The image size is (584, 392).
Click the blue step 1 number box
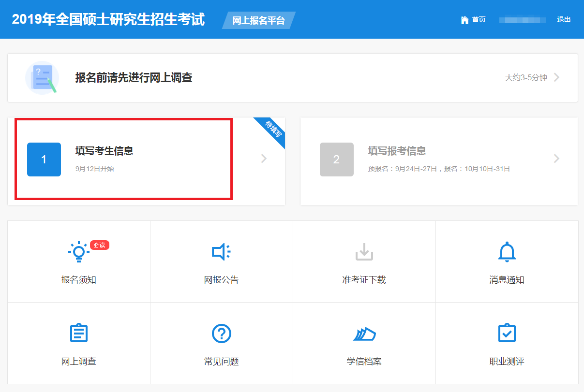tap(44, 160)
